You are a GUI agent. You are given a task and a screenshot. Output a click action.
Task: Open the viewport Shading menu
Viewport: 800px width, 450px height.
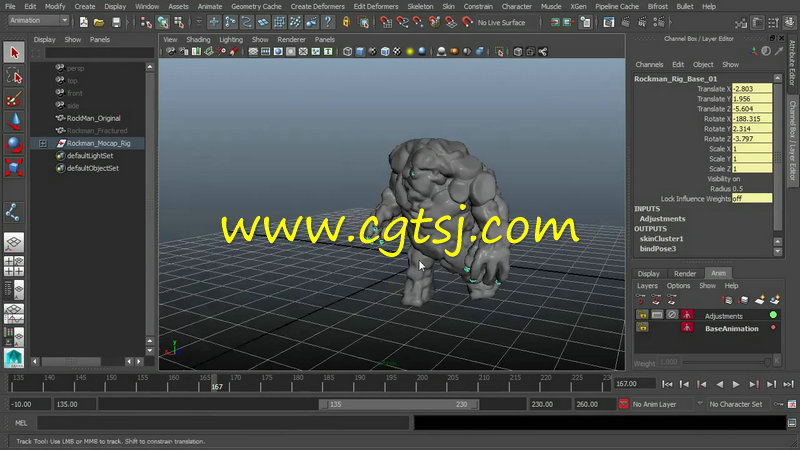click(198, 39)
